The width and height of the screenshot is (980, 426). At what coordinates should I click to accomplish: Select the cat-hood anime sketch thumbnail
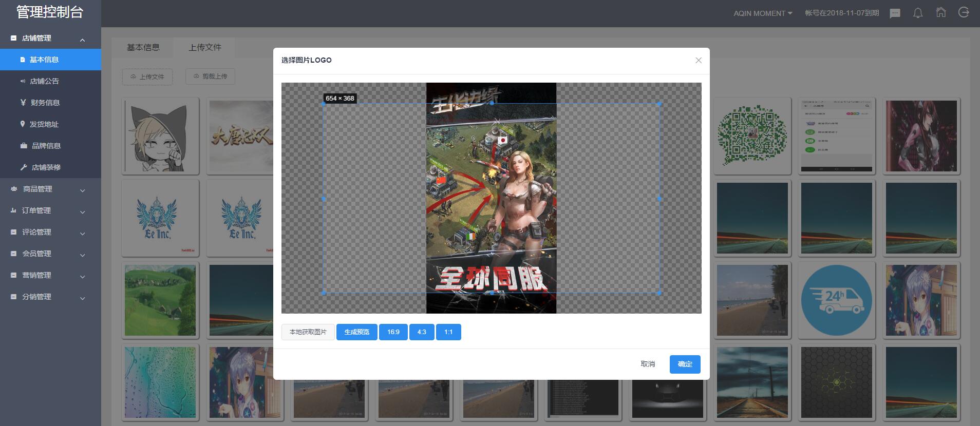click(160, 136)
